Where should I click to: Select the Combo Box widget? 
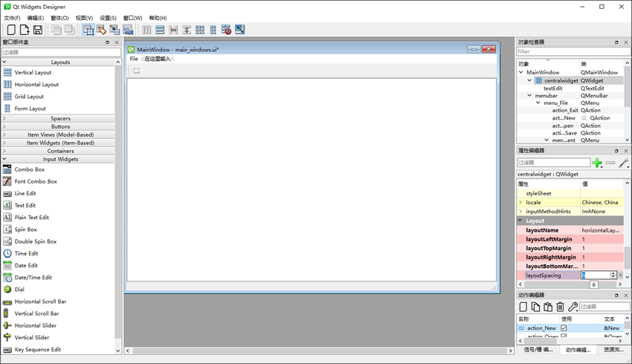(x=30, y=169)
